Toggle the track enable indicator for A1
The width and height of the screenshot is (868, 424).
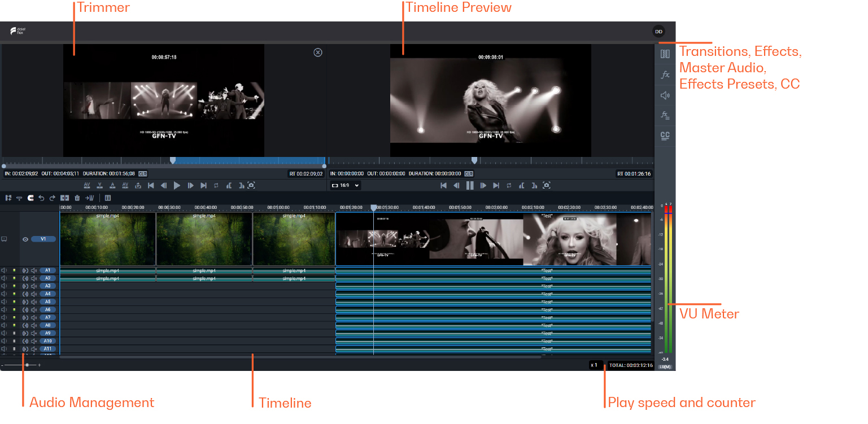pyautogui.click(x=14, y=270)
